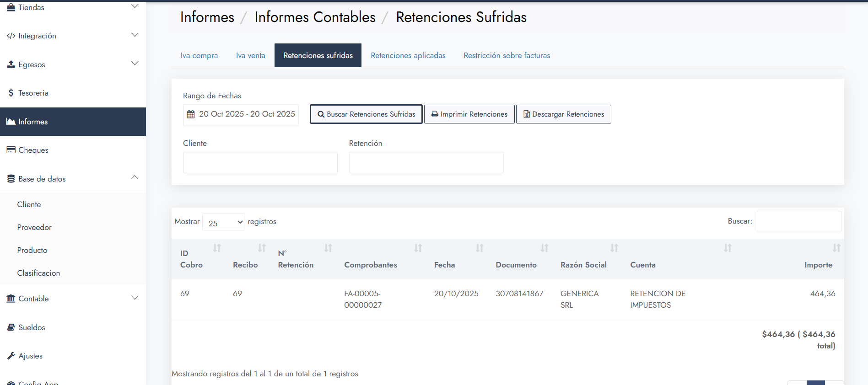Switch to the Retenciones aplicadas tab
The image size is (868, 385).
coord(408,55)
